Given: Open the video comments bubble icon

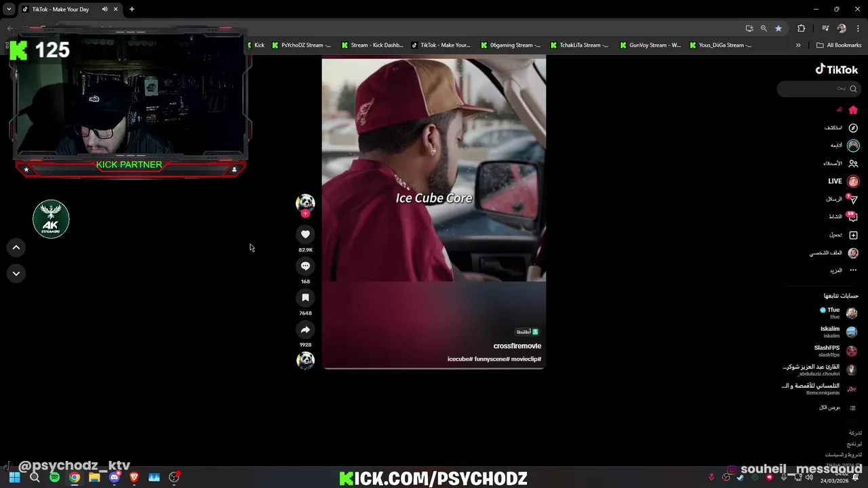Looking at the screenshot, I should (x=305, y=266).
